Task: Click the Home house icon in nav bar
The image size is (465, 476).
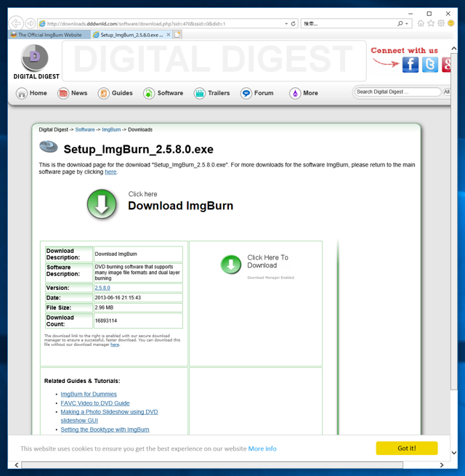Action: [22, 93]
